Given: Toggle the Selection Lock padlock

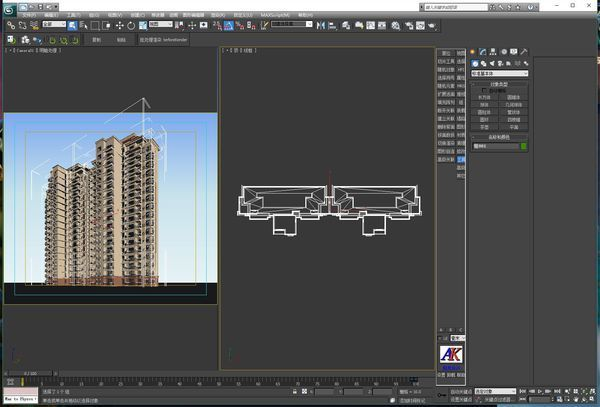Looking at the screenshot, I should pos(295,392).
